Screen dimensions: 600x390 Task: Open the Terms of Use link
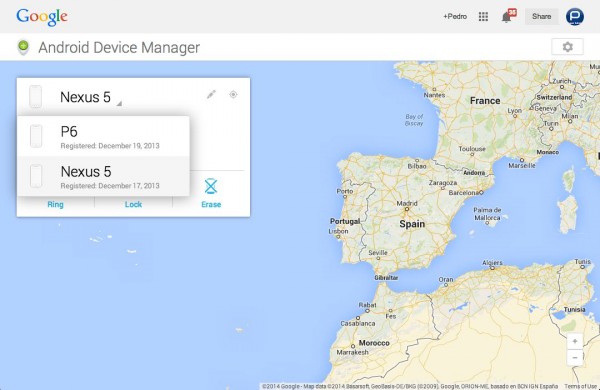point(580,387)
